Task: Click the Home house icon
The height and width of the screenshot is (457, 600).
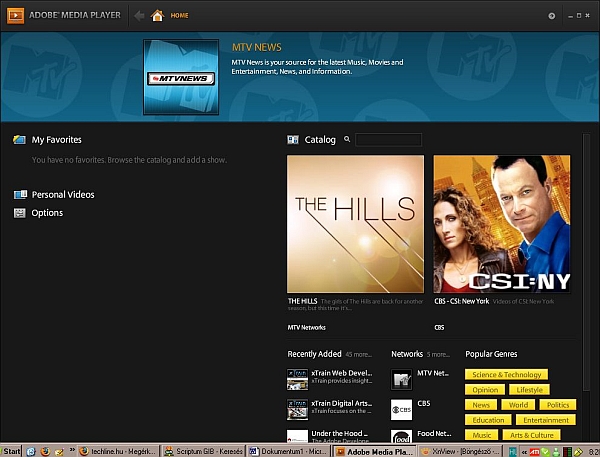Action: [x=157, y=15]
